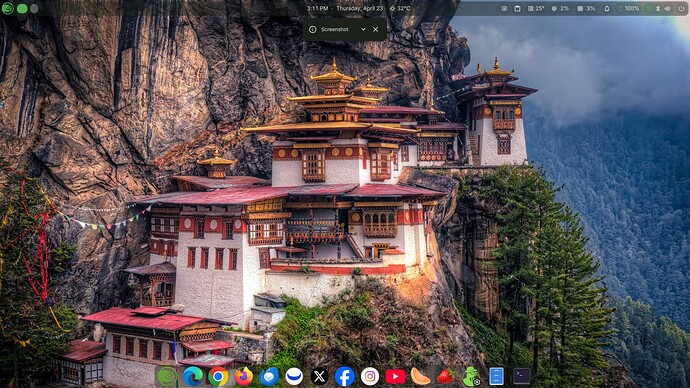Open notifications via the bell icon
The height and width of the screenshot is (388, 690).
click(607, 8)
